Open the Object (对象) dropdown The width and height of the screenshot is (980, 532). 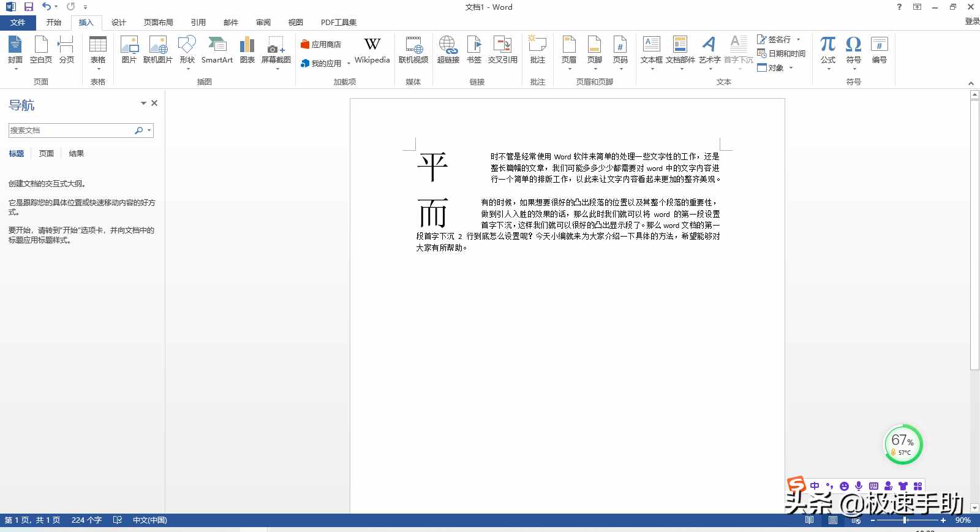791,68
